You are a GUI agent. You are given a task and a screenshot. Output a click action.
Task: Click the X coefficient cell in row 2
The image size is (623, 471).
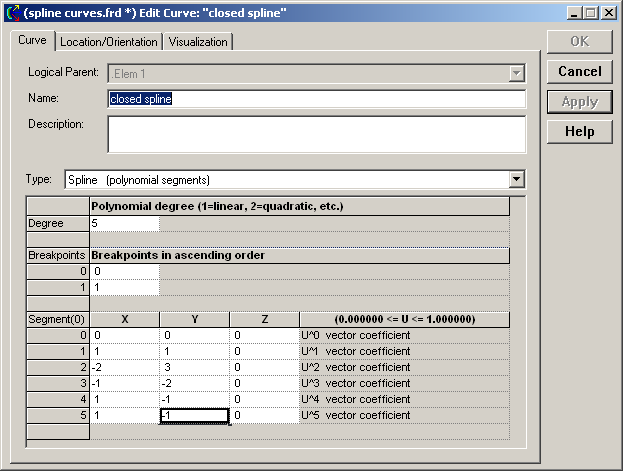tap(125, 367)
